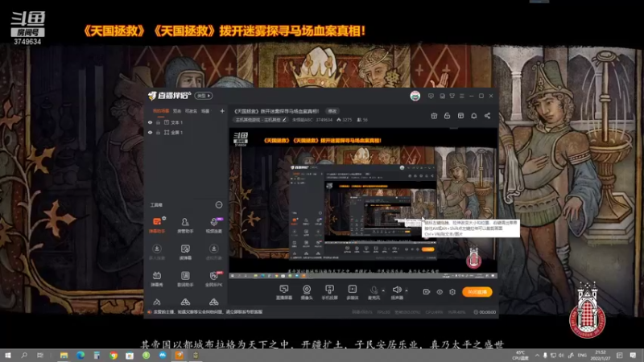Click the dimmed download tool under 弹幕助手
Image resolution: width=644 pixels, height=362 pixels.
click(157, 252)
